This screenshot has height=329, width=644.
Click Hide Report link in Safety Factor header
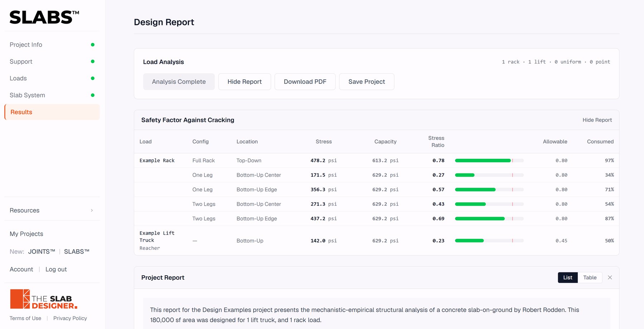pos(597,120)
